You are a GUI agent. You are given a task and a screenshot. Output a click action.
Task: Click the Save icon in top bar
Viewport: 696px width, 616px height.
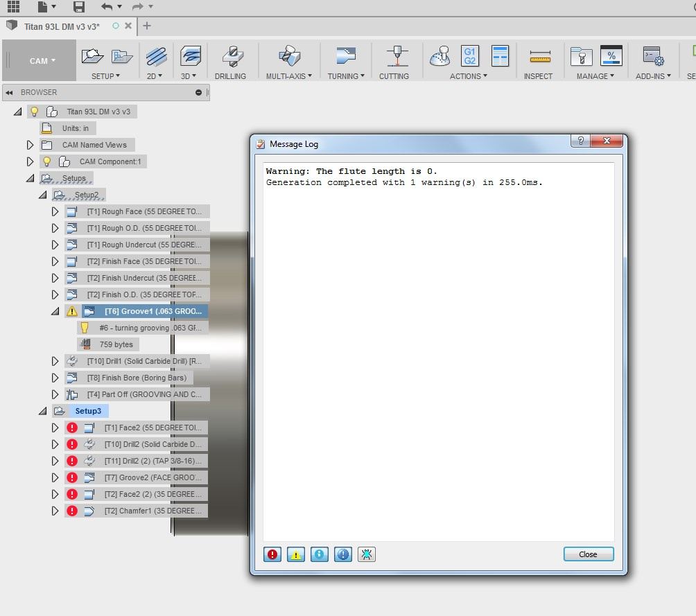coord(79,7)
